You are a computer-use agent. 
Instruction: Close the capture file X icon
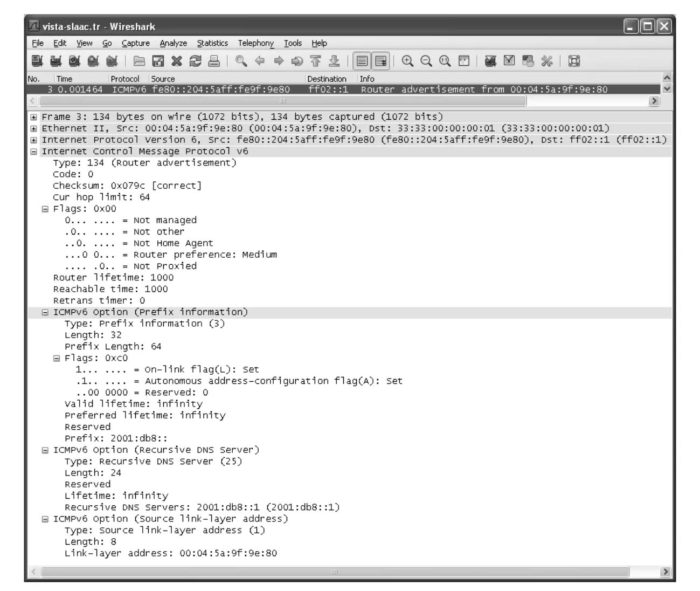pos(177,61)
